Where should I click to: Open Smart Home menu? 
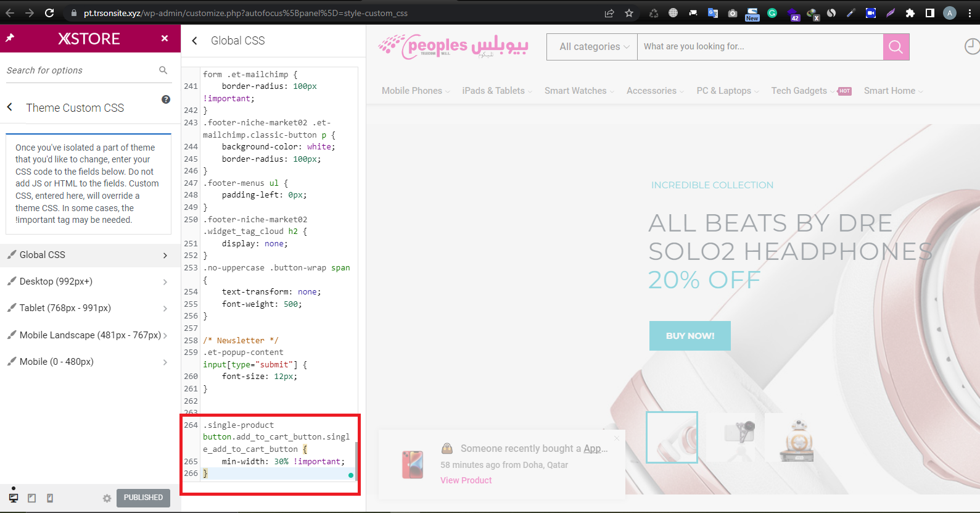(893, 91)
